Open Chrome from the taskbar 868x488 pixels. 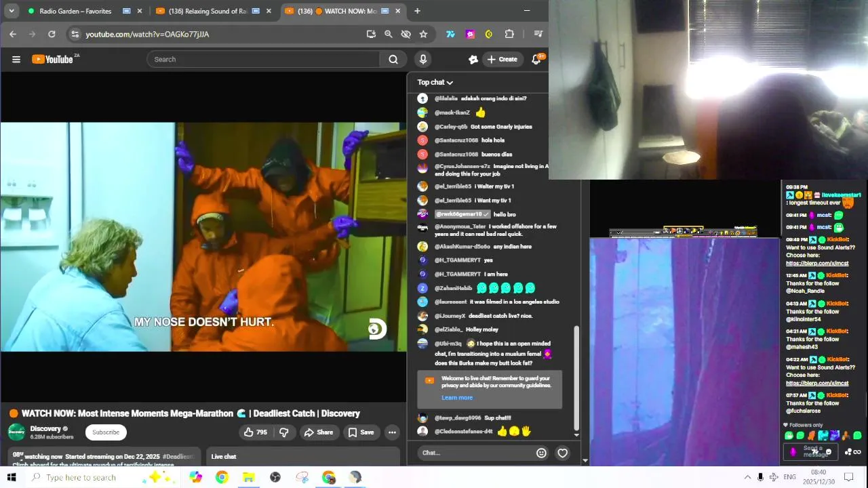pos(222,477)
